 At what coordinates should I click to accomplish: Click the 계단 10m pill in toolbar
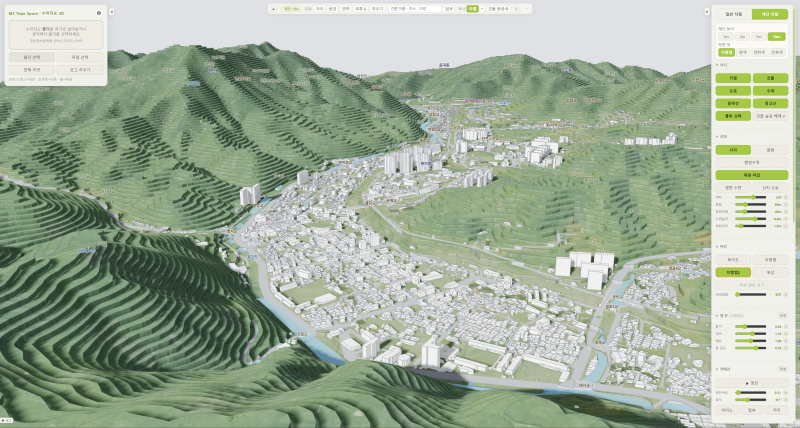[x=291, y=9]
